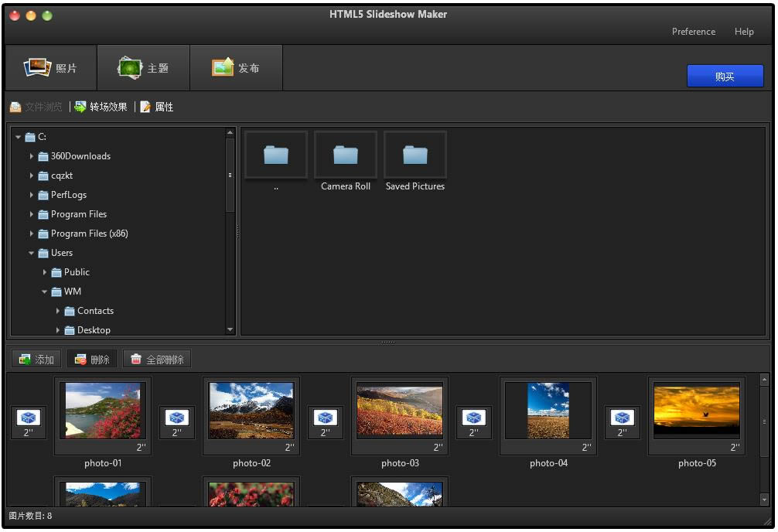
Task: Click the blue 购买 buy button
Action: (725, 76)
